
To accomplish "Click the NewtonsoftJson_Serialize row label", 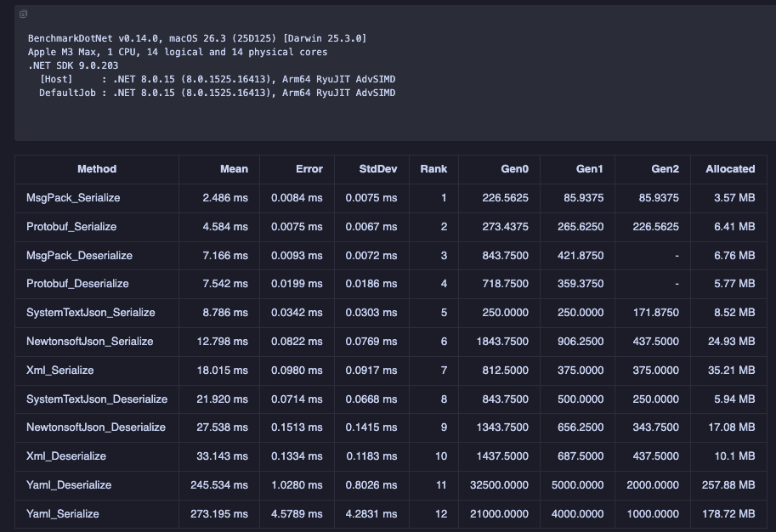I will point(90,342).
